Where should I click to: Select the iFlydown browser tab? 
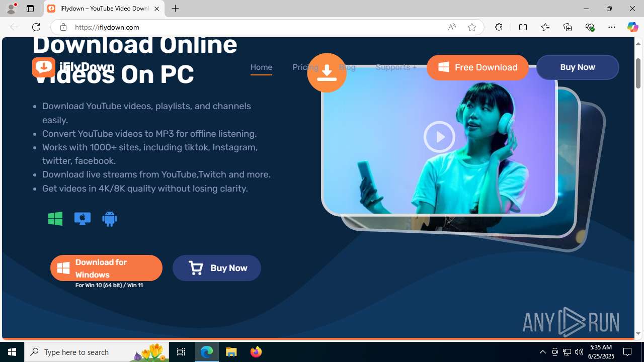click(104, 9)
